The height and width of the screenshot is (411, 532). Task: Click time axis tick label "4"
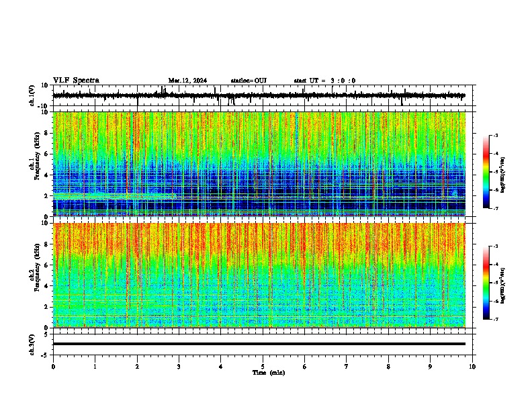pos(221,367)
